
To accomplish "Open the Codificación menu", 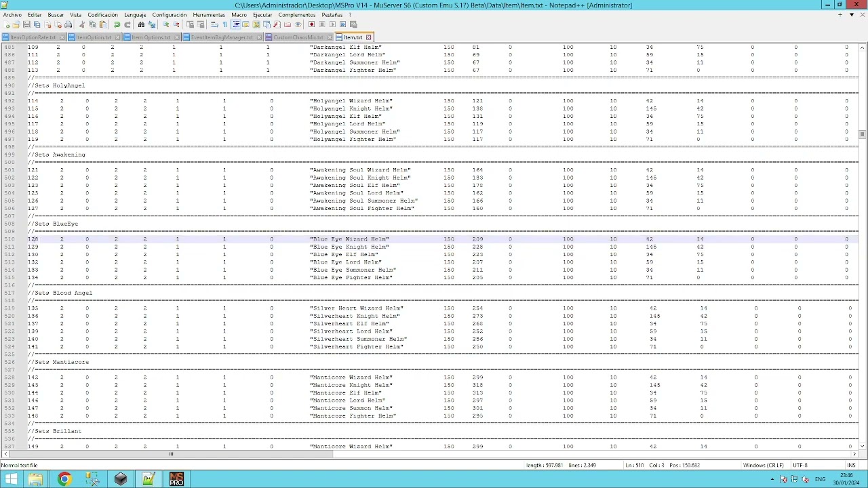I will (102, 14).
